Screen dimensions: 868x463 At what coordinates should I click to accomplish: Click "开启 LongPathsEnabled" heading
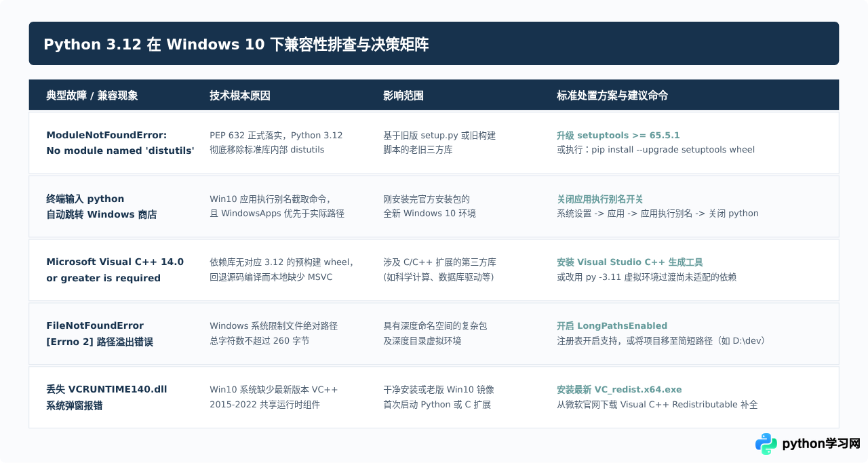pos(612,326)
